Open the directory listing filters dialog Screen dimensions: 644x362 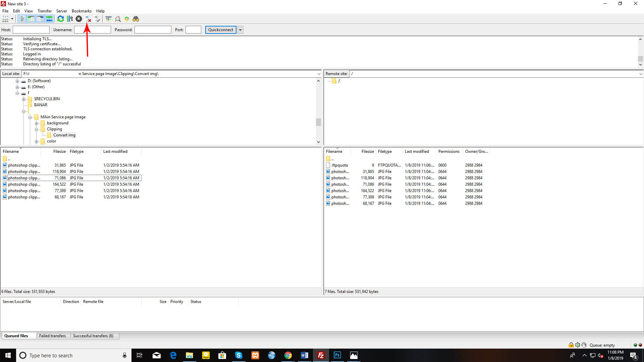click(108, 19)
